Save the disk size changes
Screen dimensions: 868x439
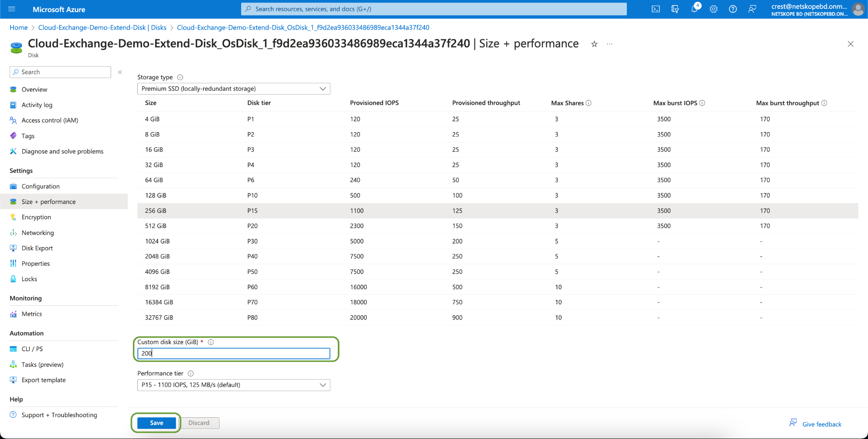point(156,423)
